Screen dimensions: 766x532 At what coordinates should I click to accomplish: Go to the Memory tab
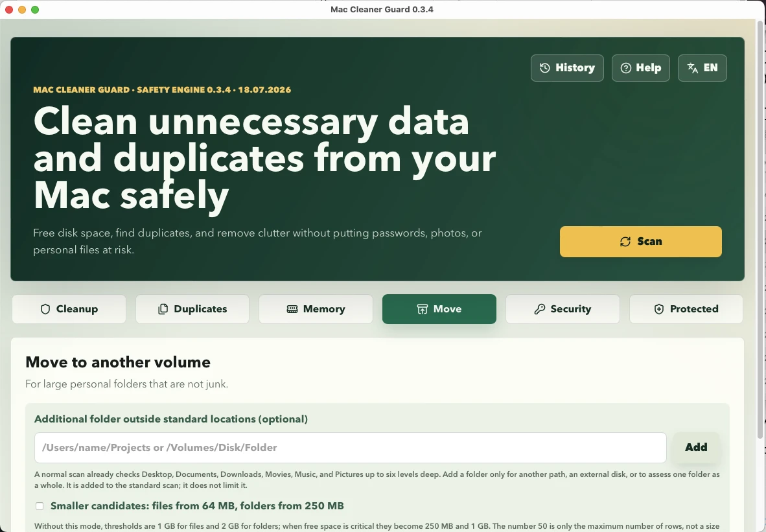(316, 309)
